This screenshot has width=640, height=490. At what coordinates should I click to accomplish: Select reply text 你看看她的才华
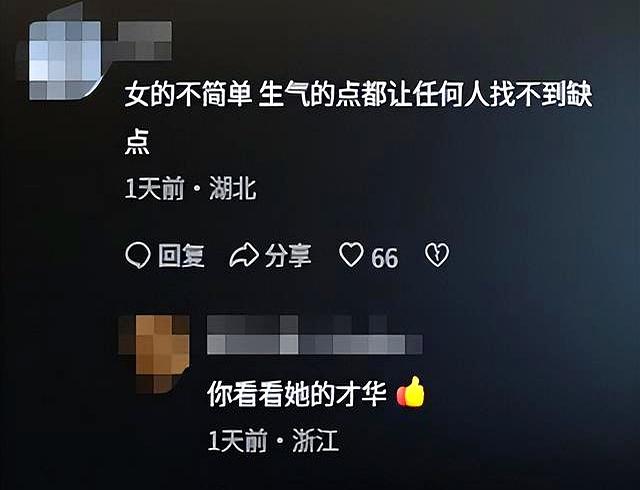point(297,394)
